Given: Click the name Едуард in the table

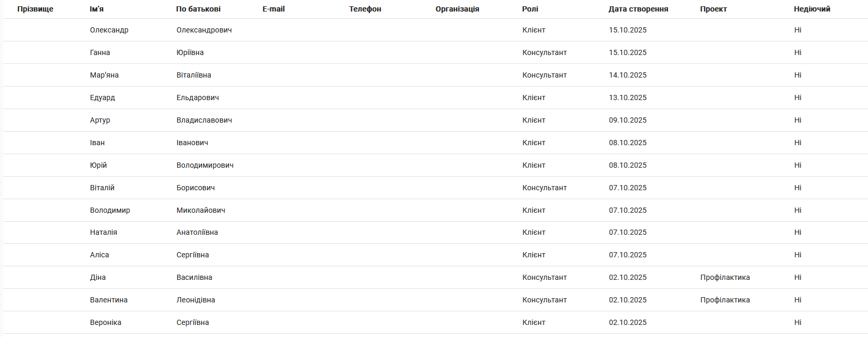Looking at the screenshot, I should pyautogui.click(x=102, y=97).
